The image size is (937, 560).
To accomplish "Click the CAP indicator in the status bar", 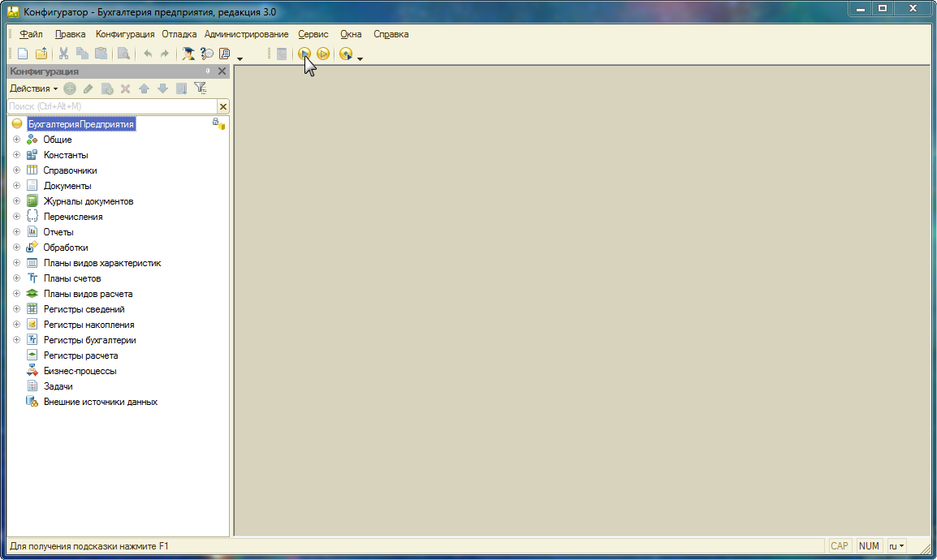I will coord(839,545).
